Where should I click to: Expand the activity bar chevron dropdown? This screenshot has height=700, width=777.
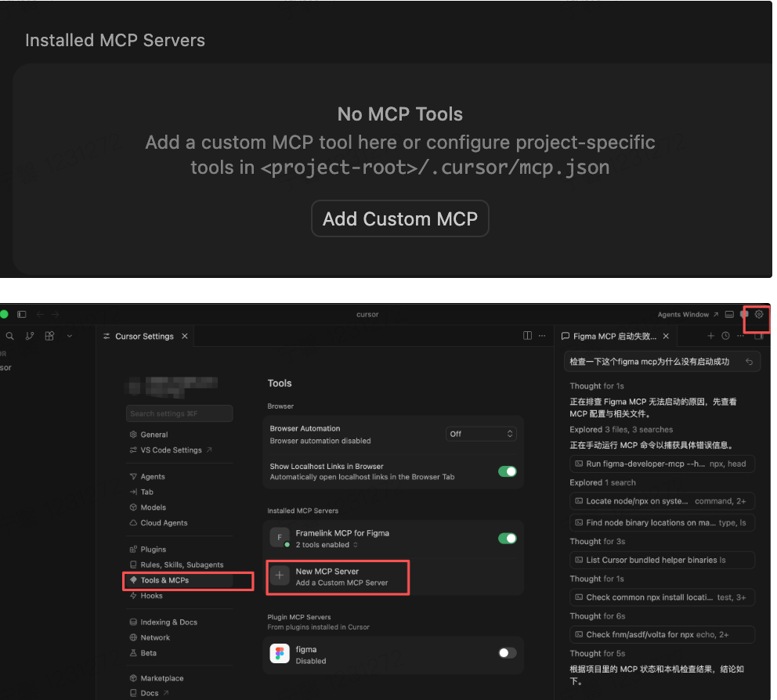[70, 336]
